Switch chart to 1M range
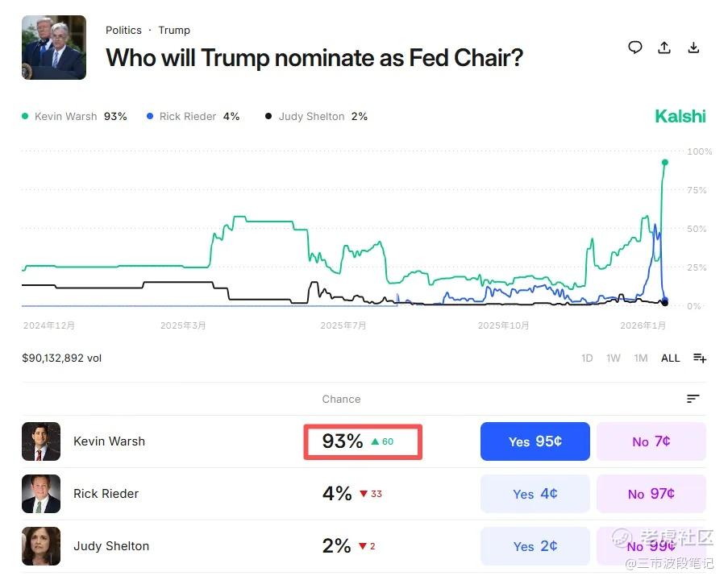This screenshot has height=580, width=728. click(x=640, y=358)
